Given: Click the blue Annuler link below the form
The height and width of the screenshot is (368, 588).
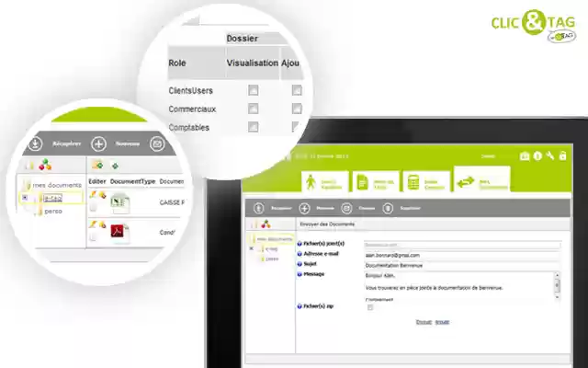Looking at the screenshot, I should [x=442, y=322].
